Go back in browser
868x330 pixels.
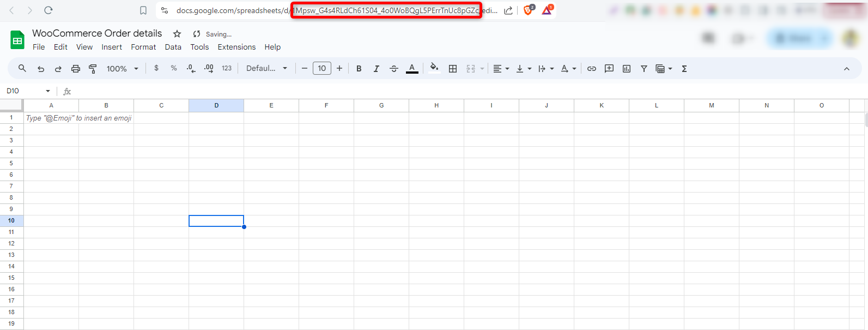point(12,10)
